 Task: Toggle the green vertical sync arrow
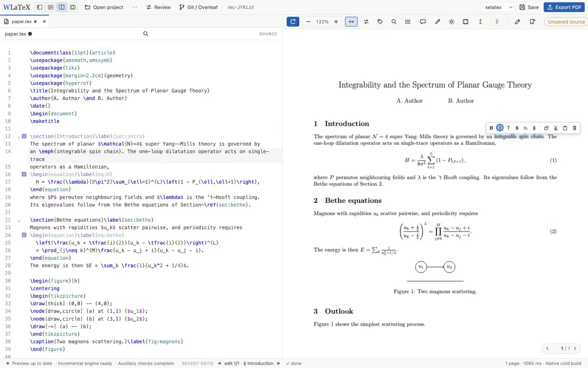(x=480, y=22)
